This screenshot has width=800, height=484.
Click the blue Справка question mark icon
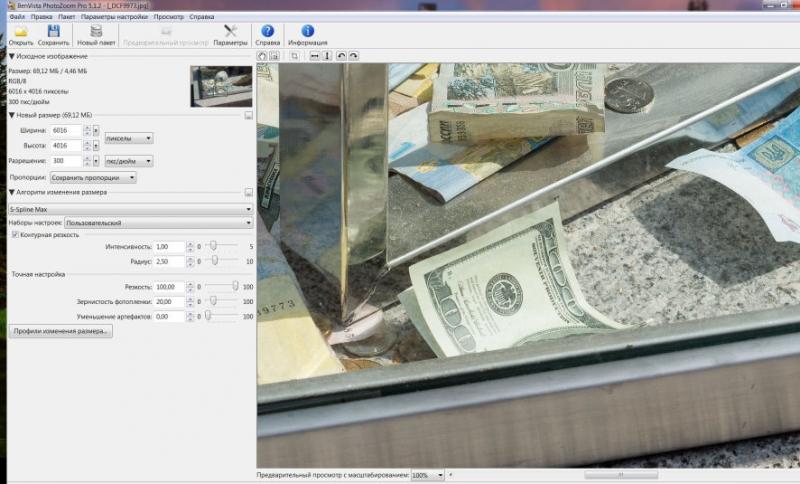click(x=267, y=32)
